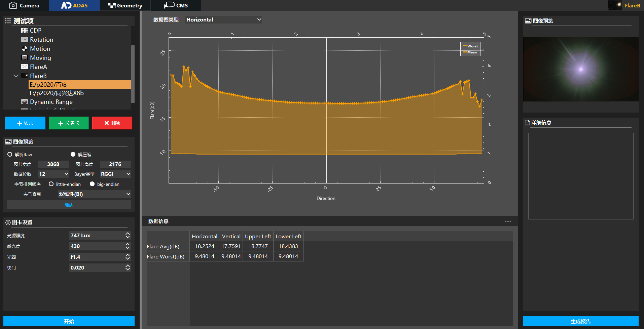Select the 解析Raw radio button
Viewport: 644px width, 329px height.
coord(10,155)
